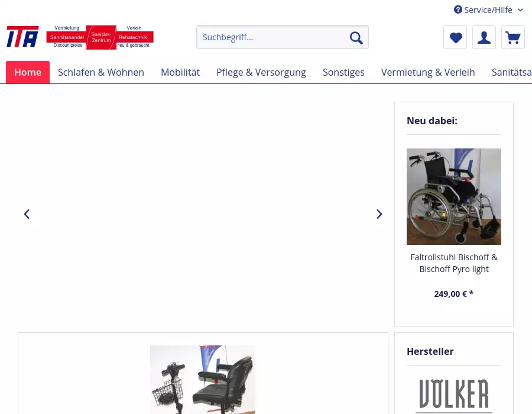The height and width of the screenshot is (414, 532).
Task: Advance to next slide in banner
Action: click(x=379, y=214)
